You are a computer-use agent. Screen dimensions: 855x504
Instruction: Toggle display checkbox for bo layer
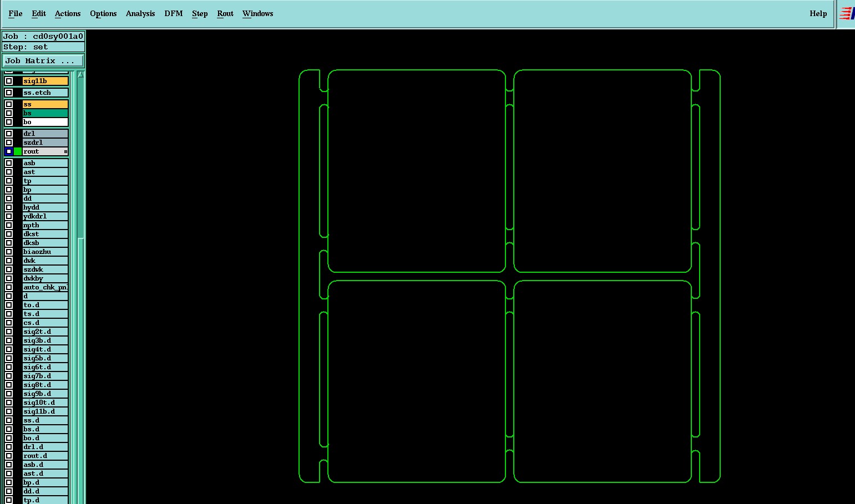(x=9, y=122)
